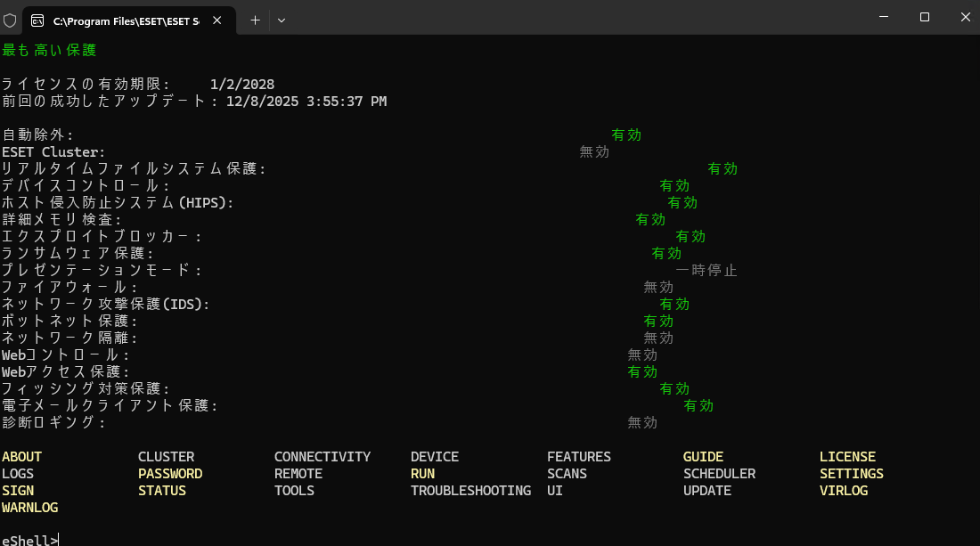This screenshot has height=546, width=980.
Task: Select the C:\Program Files\ESET tab
Action: 129,20
